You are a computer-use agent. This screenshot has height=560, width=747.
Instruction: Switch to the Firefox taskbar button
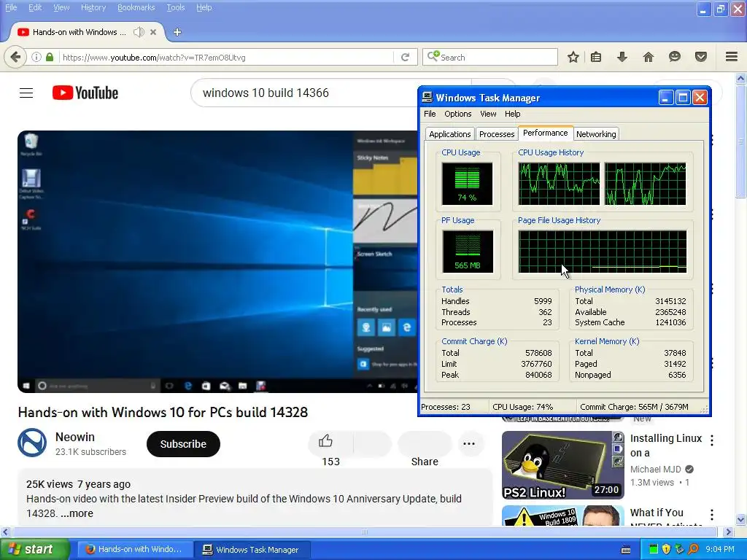(x=135, y=550)
